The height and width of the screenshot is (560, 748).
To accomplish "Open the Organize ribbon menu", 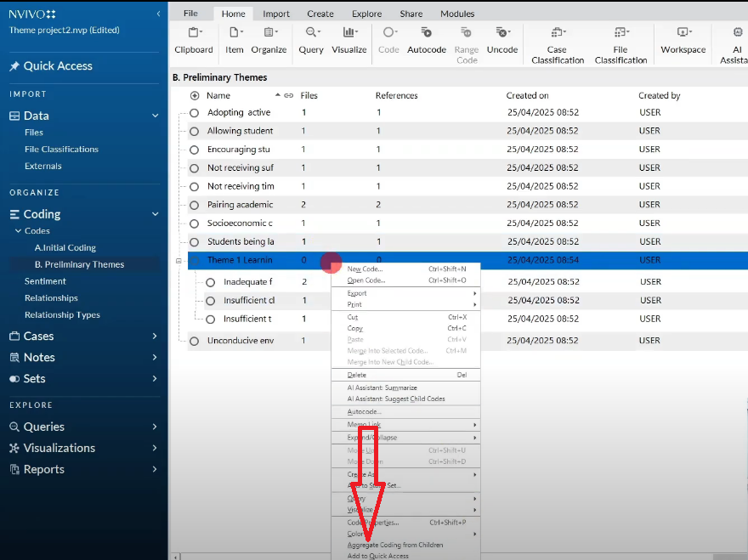I will tap(269, 41).
